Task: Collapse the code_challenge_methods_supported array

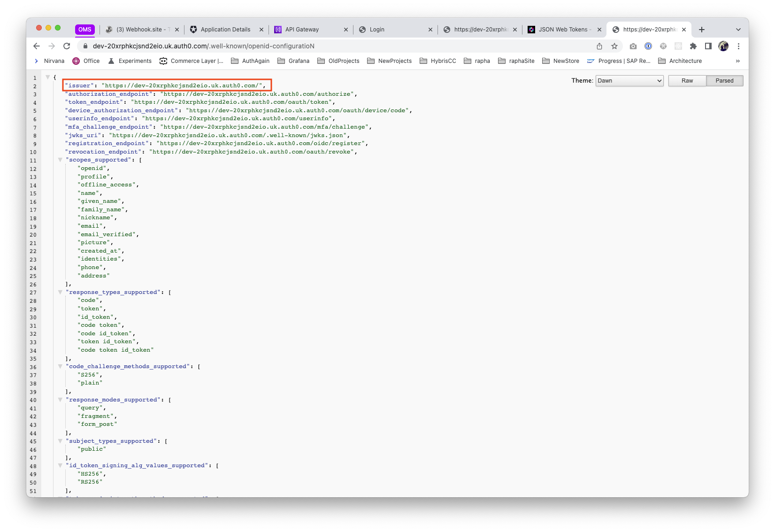Action: [x=60, y=366]
